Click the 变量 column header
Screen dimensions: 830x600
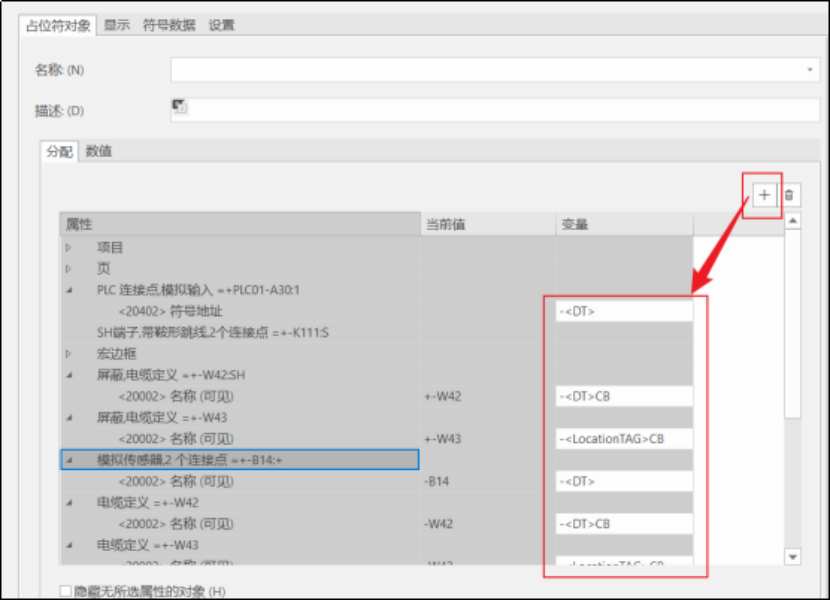(625, 224)
